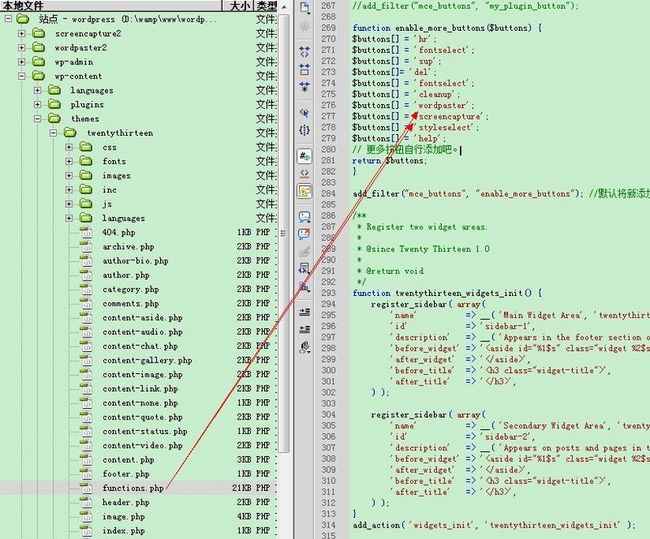This screenshot has width=650, height=539.
Task: Select the archive.php file
Action: click(128, 247)
